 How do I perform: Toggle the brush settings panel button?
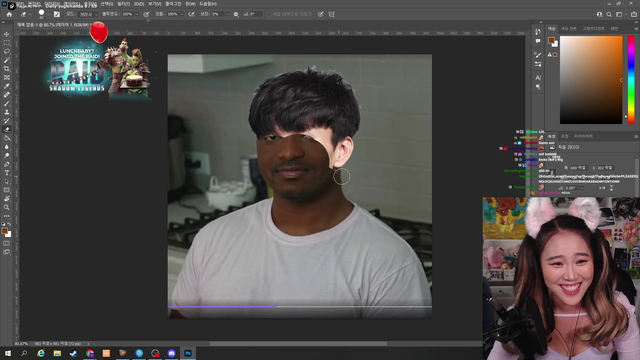click(x=57, y=14)
